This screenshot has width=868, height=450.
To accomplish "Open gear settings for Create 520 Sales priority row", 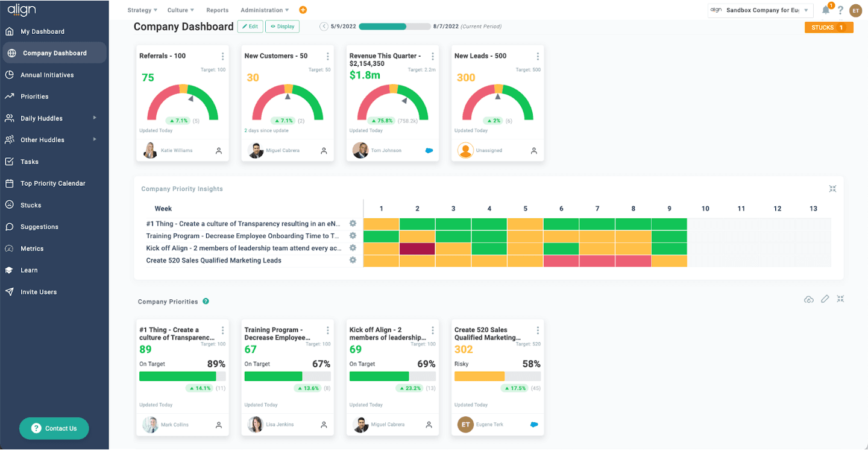I will click(x=353, y=260).
